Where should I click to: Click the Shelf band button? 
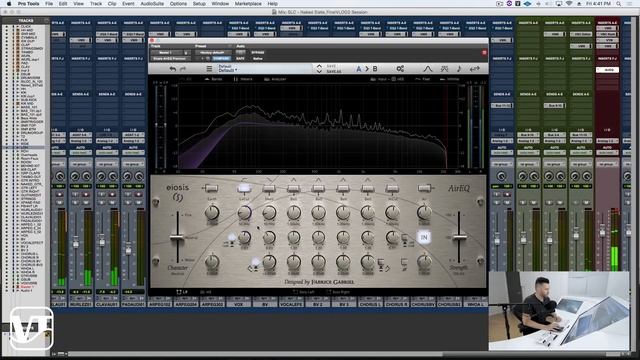(x=269, y=188)
